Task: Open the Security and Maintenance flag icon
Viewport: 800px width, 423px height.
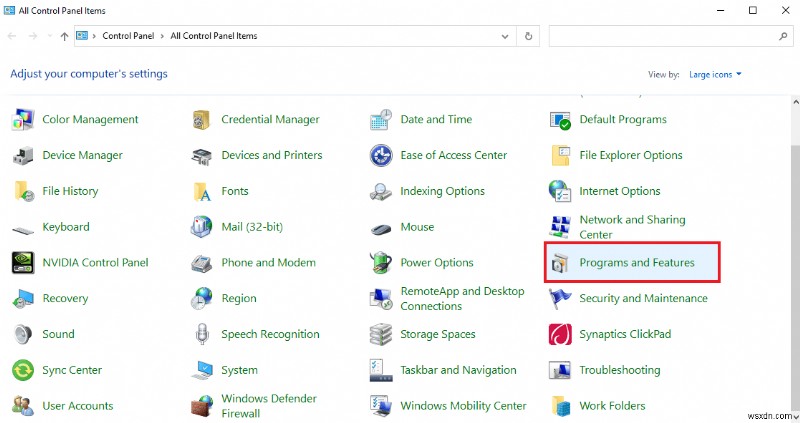Action: click(x=560, y=298)
